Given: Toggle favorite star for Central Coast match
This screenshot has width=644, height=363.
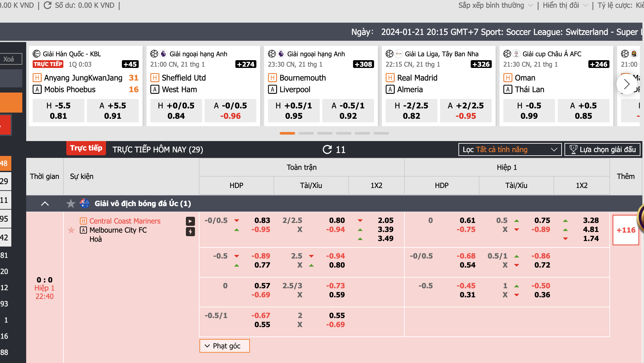Looking at the screenshot, I should point(71,230).
